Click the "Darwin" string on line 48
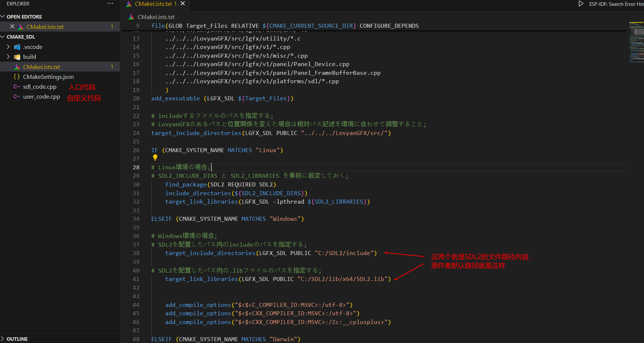The height and width of the screenshot is (343, 644). tap(283, 339)
